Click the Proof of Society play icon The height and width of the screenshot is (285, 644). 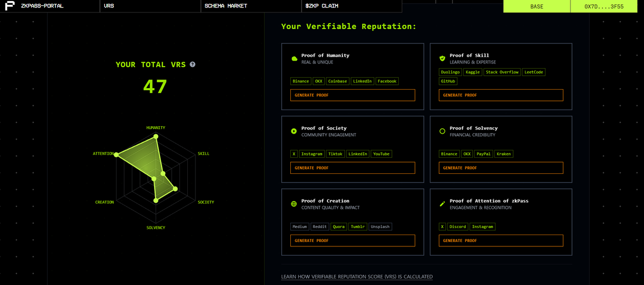(294, 131)
